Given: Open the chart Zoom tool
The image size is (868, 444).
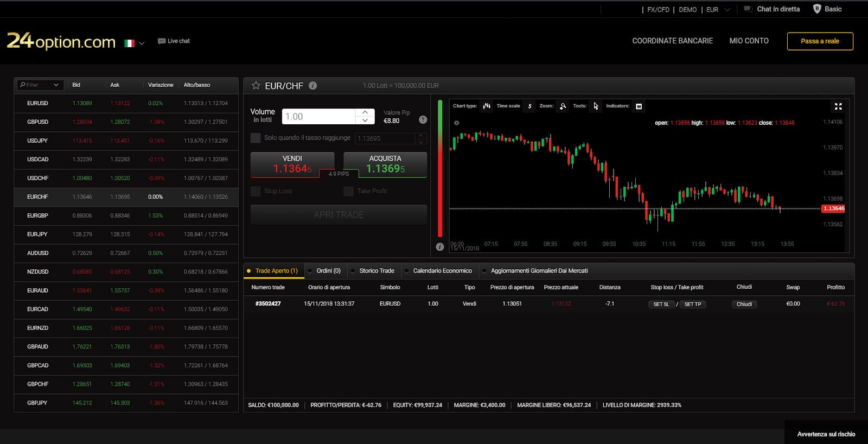Looking at the screenshot, I should click(x=563, y=106).
